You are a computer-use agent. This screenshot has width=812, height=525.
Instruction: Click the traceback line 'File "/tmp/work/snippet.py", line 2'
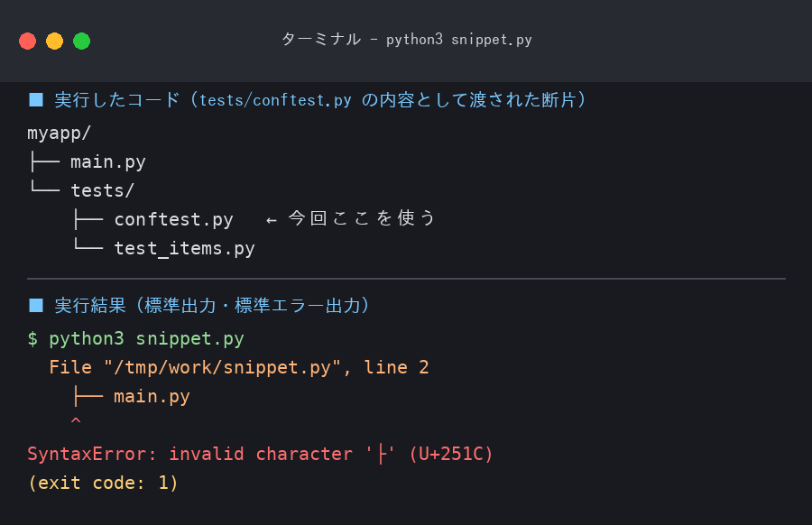point(239,368)
